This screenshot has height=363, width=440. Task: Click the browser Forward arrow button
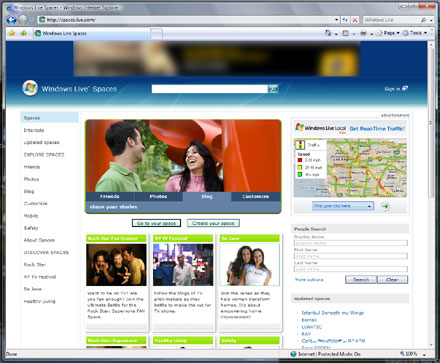(x=23, y=20)
